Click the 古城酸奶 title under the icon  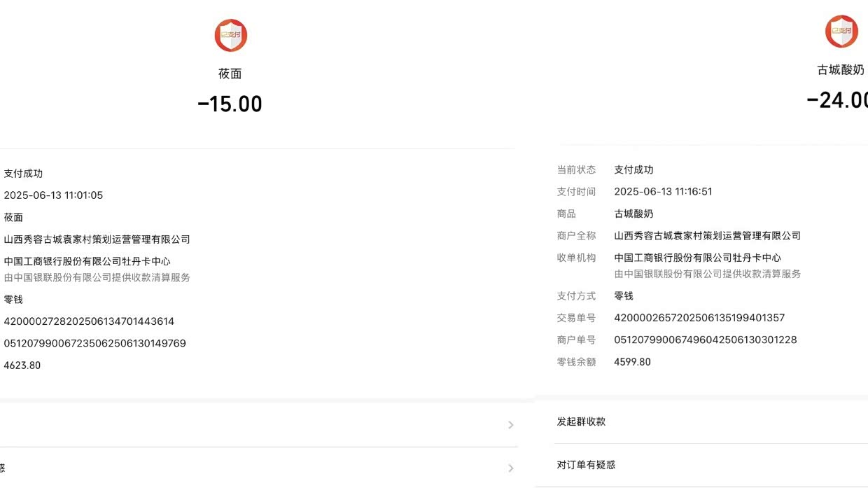coord(841,70)
